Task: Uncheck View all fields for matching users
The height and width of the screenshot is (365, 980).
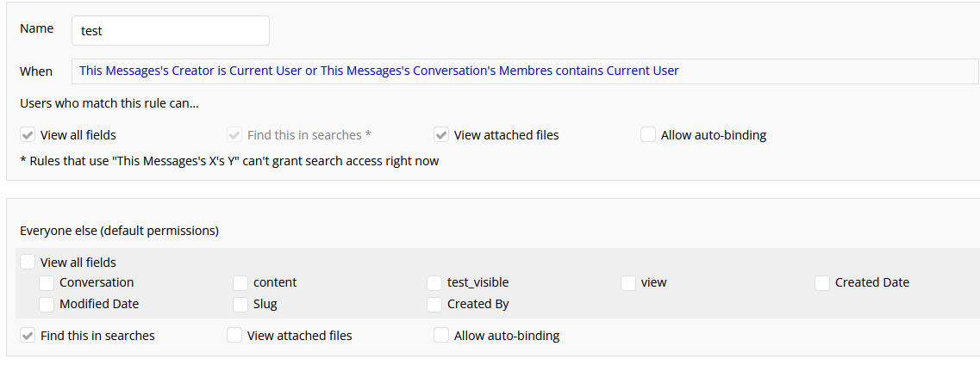Action: pos(28,135)
